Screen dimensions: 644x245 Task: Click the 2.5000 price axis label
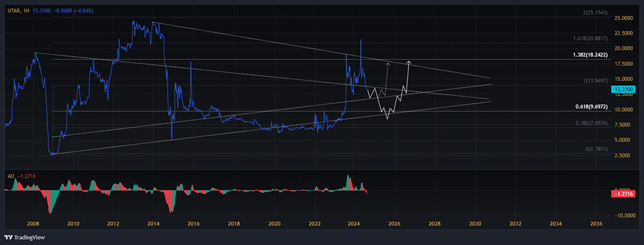click(x=623, y=155)
